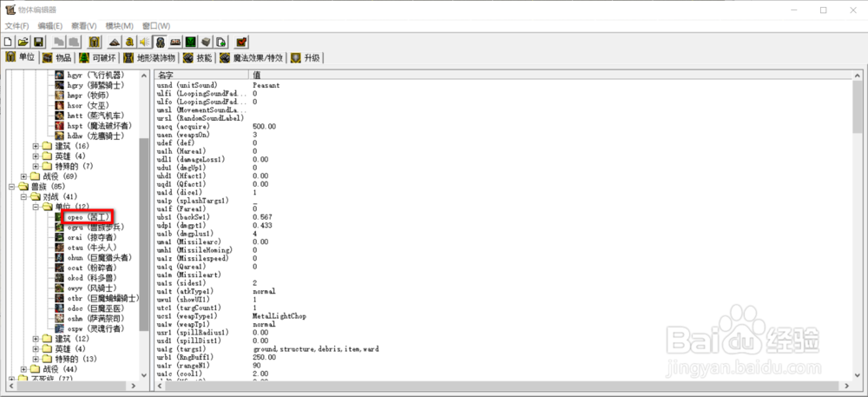Select the usnd (unitSound) Peasant row
This screenshot has width=868, height=397.
point(503,85)
